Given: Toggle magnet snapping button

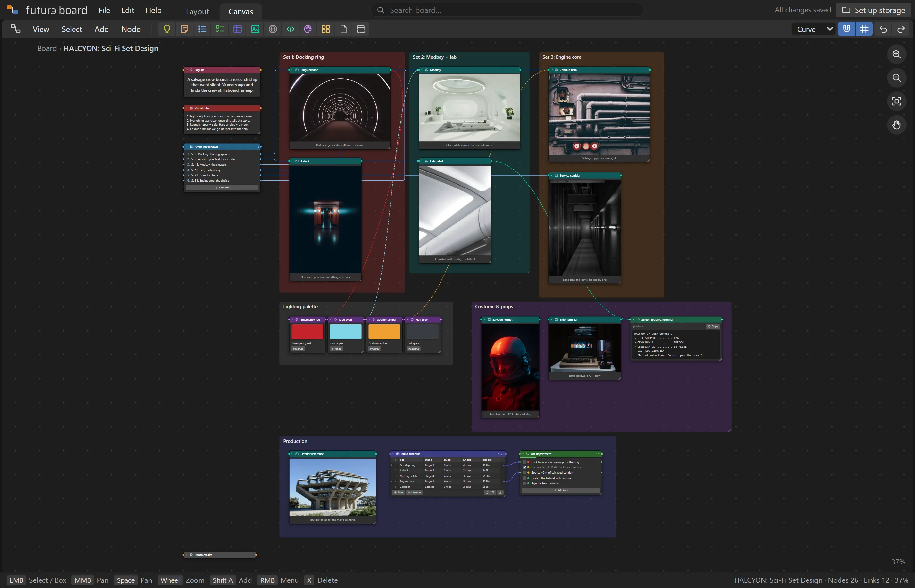Looking at the screenshot, I should point(847,29).
